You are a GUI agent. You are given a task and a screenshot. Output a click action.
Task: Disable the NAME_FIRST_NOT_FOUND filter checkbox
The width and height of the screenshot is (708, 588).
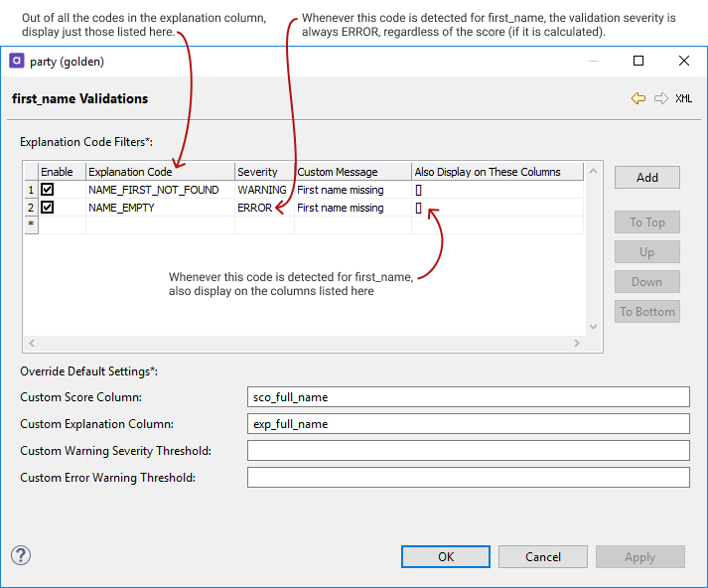[x=47, y=190]
